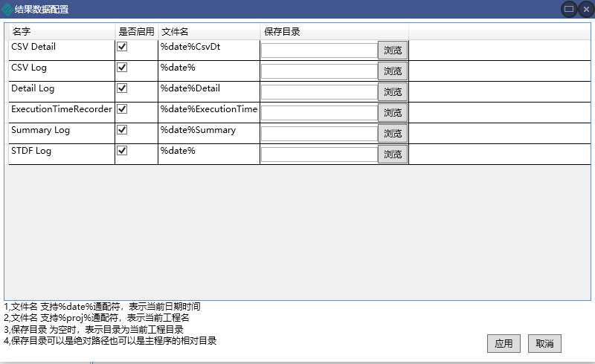Uncheck the Summary Log checkbox
This screenshot has width=595, height=364.
[122, 130]
